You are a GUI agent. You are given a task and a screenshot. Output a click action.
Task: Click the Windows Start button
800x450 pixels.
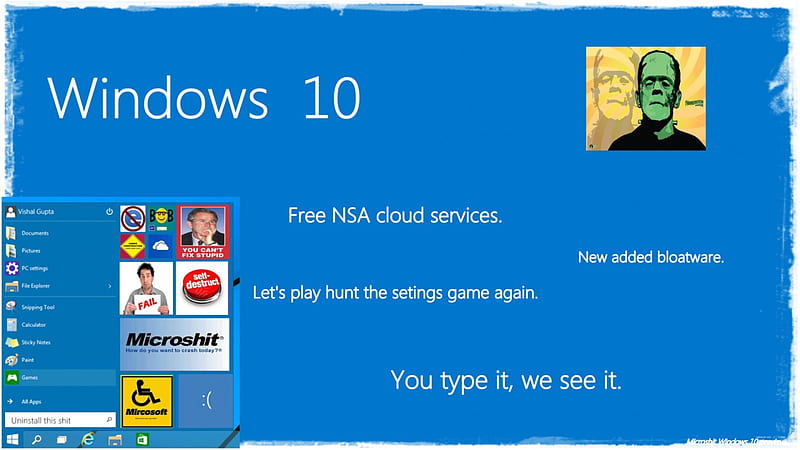12,439
